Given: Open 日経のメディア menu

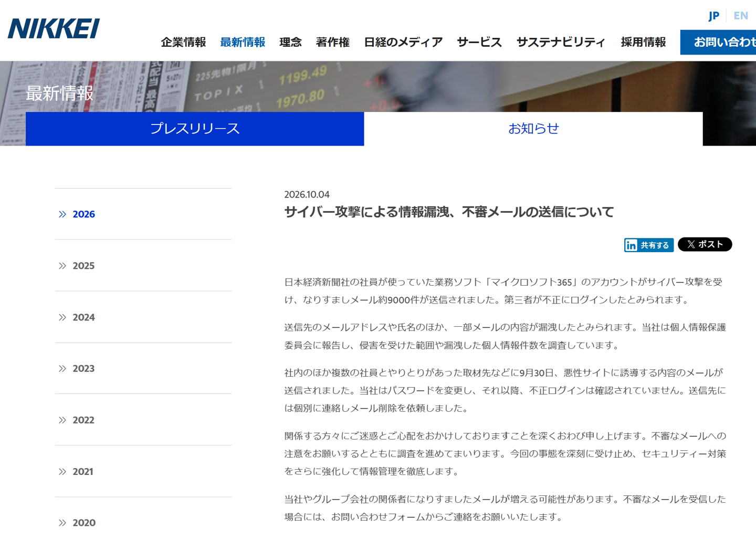Looking at the screenshot, I should [403, 42].
